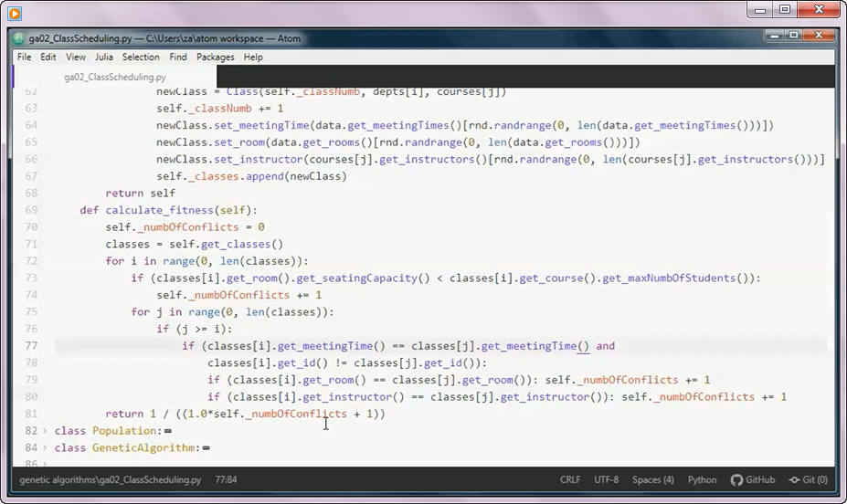The image size is (847, 504).
Task: Maximize the Atom window
Action: 793,36
